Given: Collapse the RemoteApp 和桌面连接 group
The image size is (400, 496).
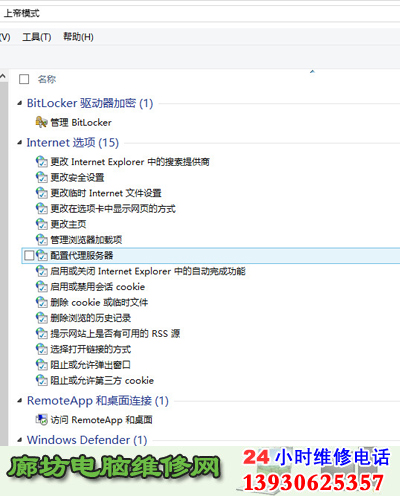Looking at the screenshot, I should pyautogui.click(x=20, y=401).
